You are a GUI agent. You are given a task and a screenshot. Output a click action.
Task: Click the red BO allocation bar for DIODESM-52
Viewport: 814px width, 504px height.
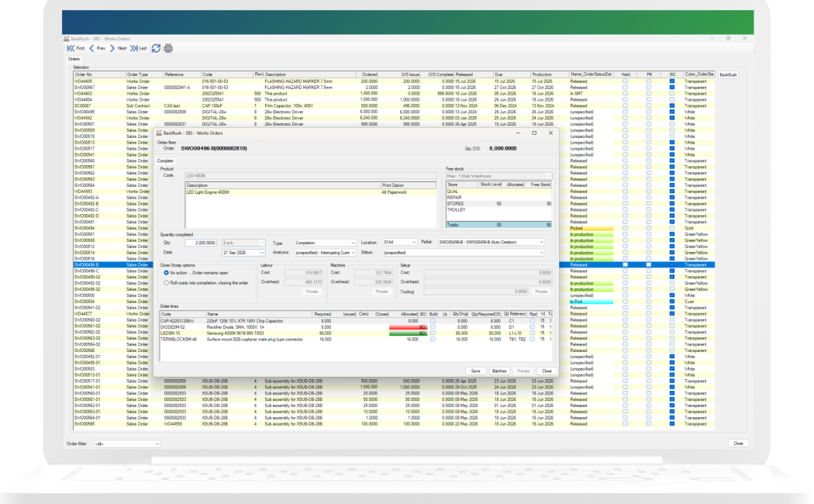(x=408, y=327)
